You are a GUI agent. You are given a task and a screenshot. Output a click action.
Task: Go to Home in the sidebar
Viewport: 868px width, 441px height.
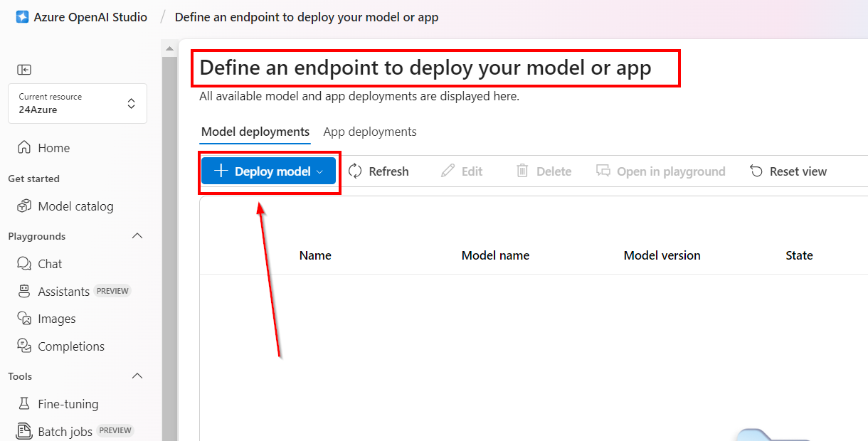coord(53,148)
